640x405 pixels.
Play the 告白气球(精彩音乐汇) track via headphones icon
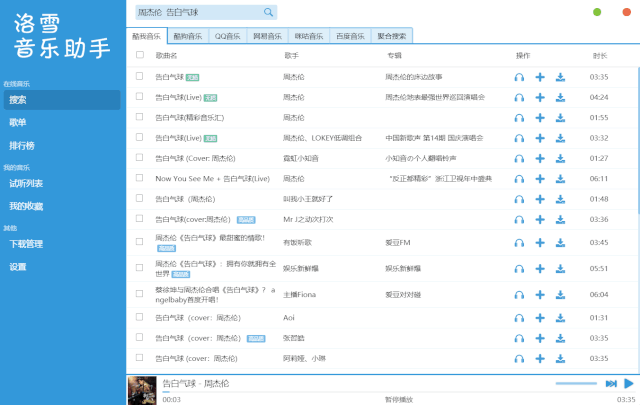tap(519, 117)
